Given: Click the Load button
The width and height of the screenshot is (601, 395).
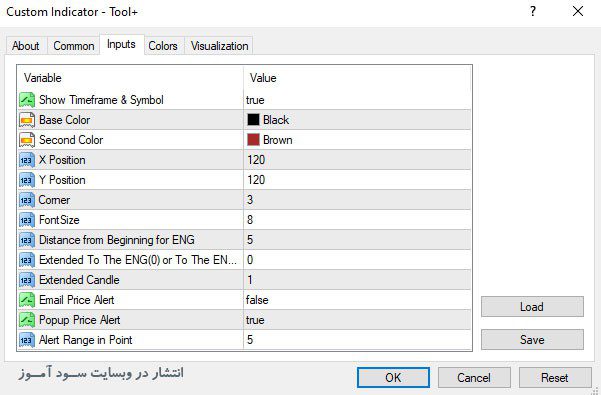Looking at the screenshot, I should (532, 307).
